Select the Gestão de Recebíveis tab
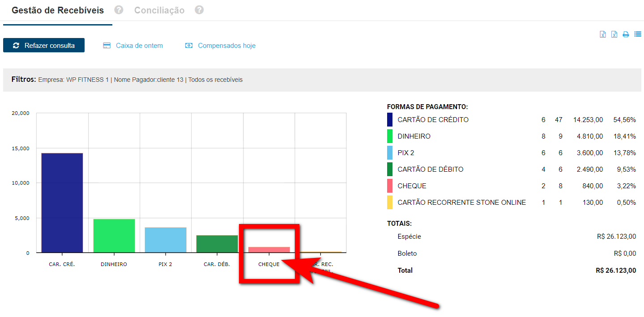The width and height of the screenshot is (644, 317). pyautogui.click(x=57, y=10)
